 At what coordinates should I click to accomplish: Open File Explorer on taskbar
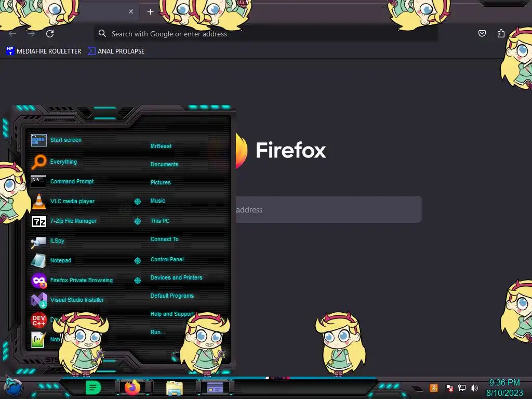click(175, 388)
